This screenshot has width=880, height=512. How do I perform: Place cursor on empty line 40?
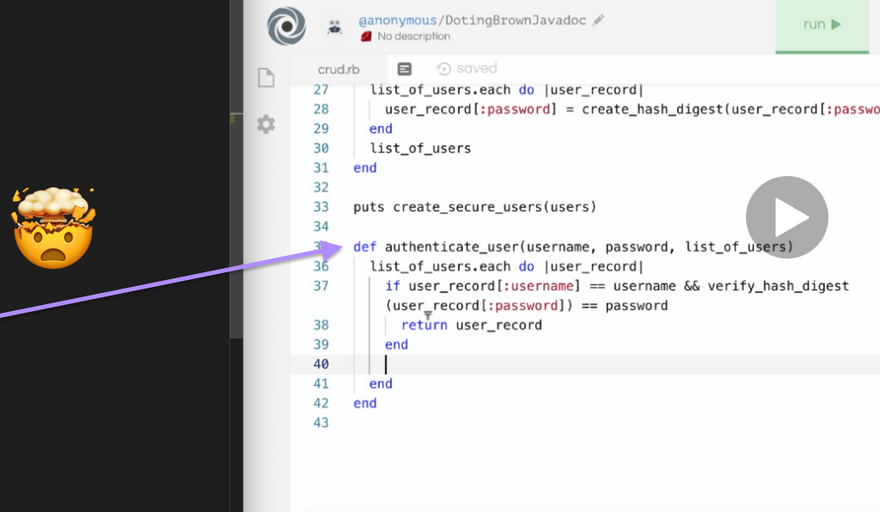tap(500, 364)
